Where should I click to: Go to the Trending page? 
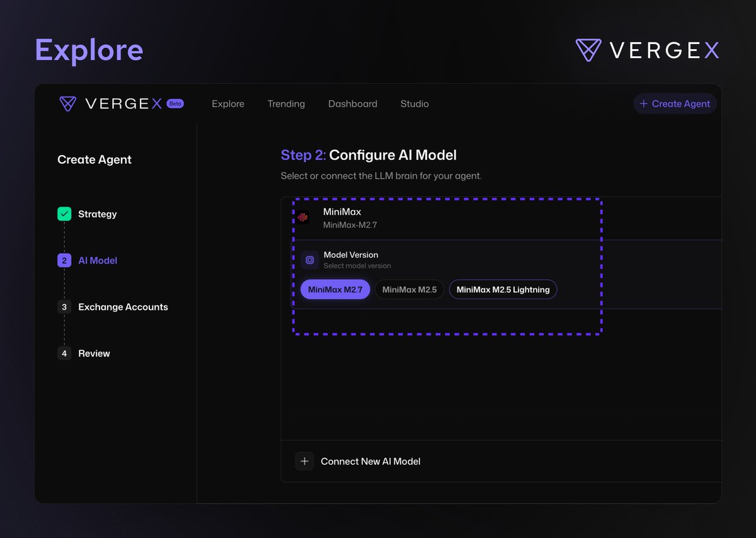click(x=286, y=104)
